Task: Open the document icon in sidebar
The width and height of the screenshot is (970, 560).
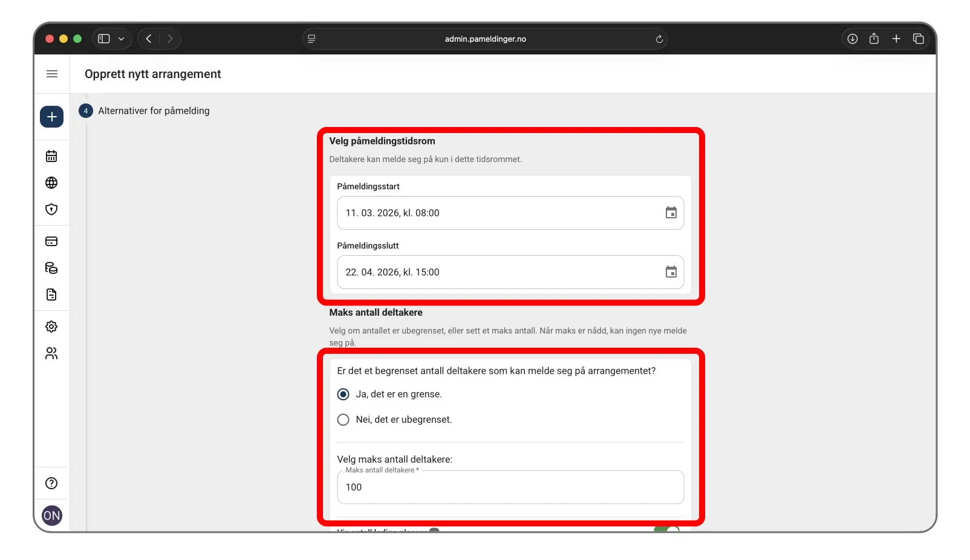Action: click(51, 295)
